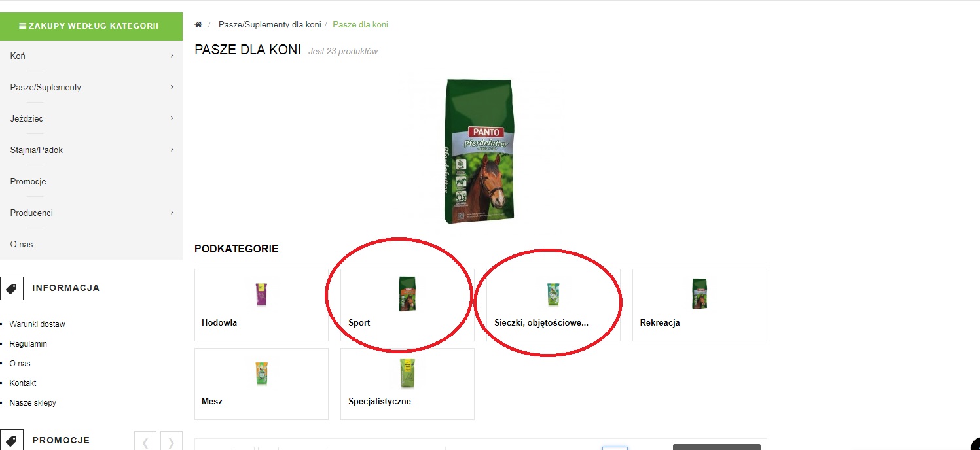Click the previous arrow in Promocje block
The width and height of the screenshot is (980, 450).
[x=145, y=441]
